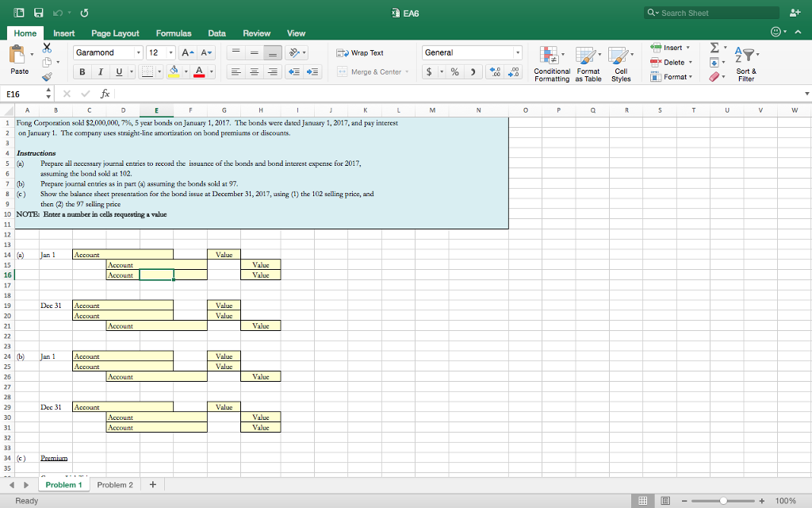Click the Increase Decimal icon
The height and width of the screenshot is (508, 812).
[x=496, y=74]
